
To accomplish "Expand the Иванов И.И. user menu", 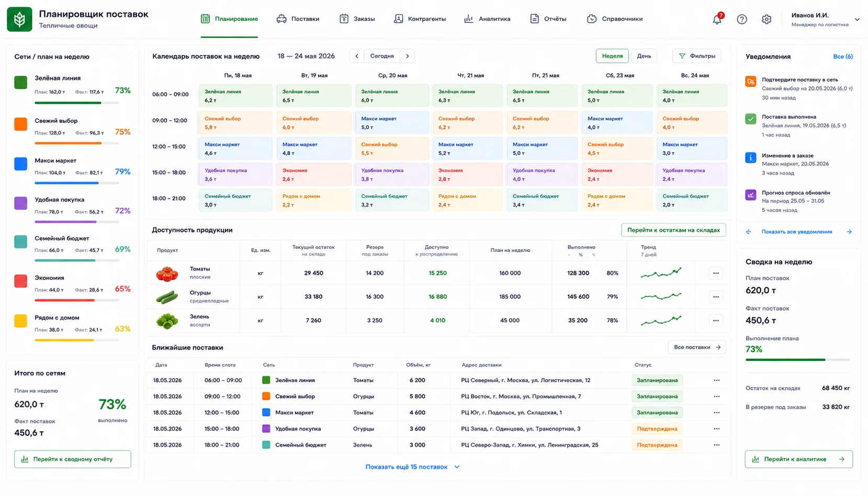I will [x=857, y=19].
